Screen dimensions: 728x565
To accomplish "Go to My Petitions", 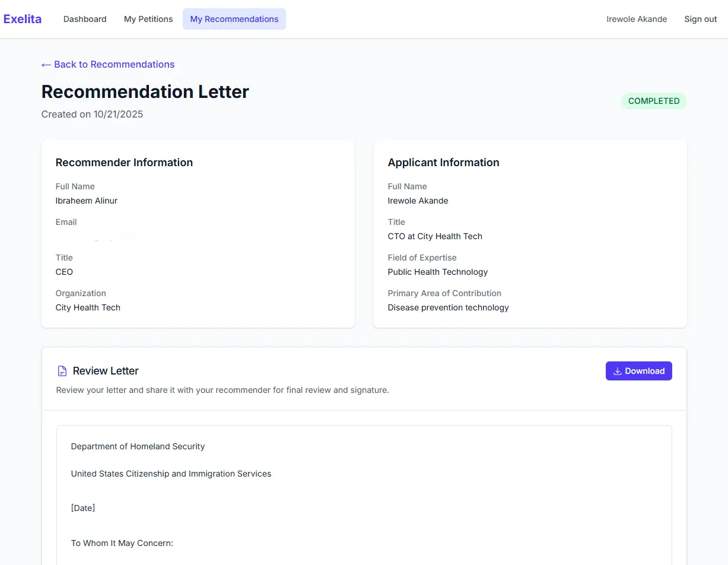I will click(148, 19).
